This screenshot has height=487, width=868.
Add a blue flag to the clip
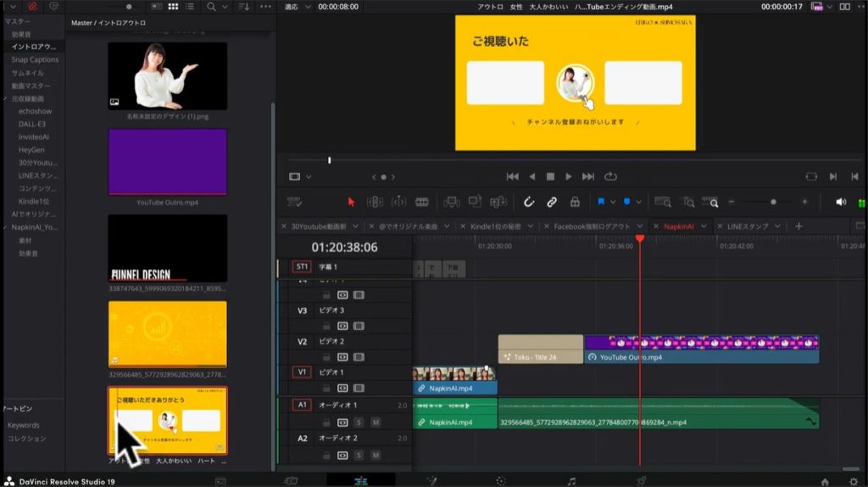601,202
